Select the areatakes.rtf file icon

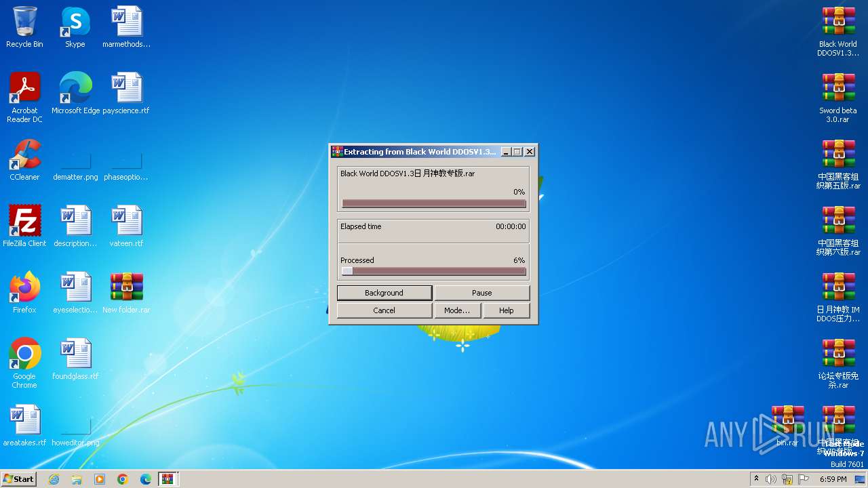click(x=24, y=426)
